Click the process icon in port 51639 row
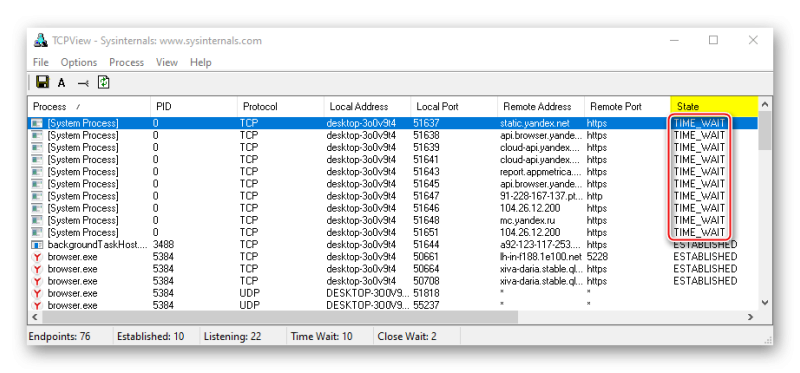The image size is (800, 373). click(37, 147)
